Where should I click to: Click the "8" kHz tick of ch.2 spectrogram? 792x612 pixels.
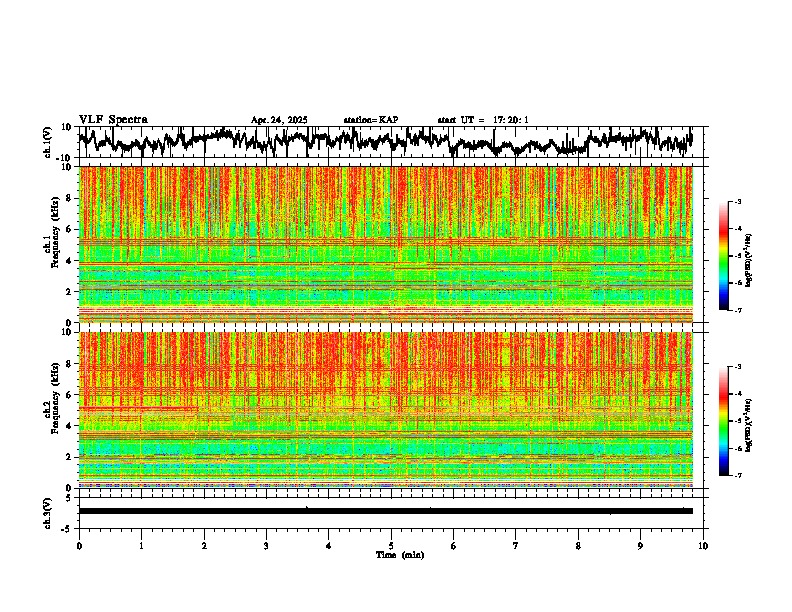(69, 364)
